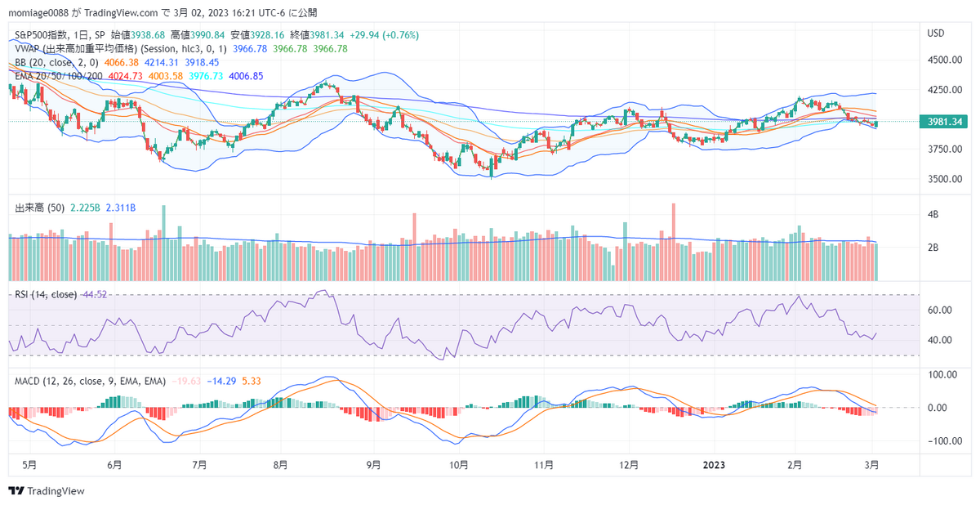This screenshot has height=505, width=980.
Task: Click the 安値 3928.16 low value
Action: click(x=256, y=35)
